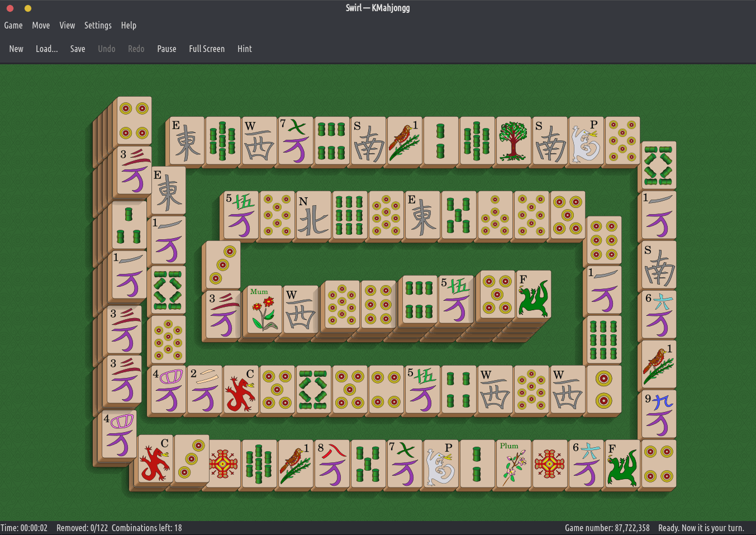Start a new game with New

point(16,49)
